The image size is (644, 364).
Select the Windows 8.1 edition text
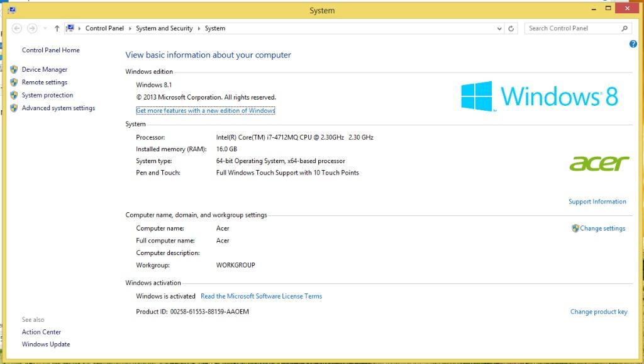(154, 85)
